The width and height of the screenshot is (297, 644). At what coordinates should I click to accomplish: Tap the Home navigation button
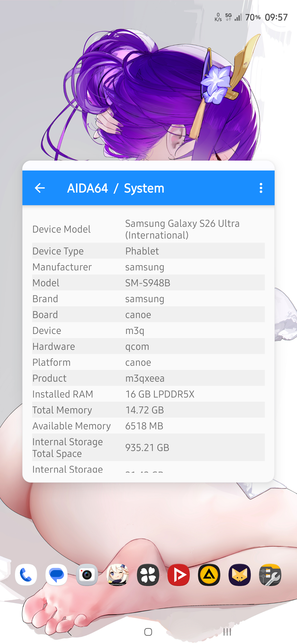tap(148, 632)
